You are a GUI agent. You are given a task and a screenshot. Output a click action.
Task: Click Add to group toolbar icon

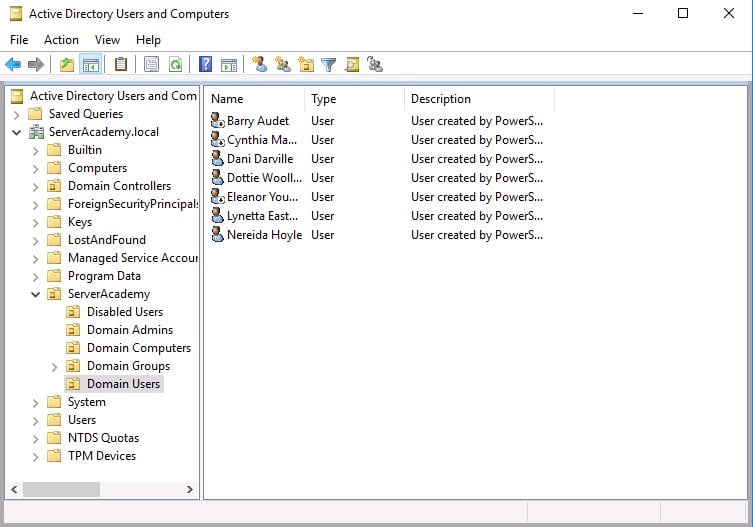point(375,64)
